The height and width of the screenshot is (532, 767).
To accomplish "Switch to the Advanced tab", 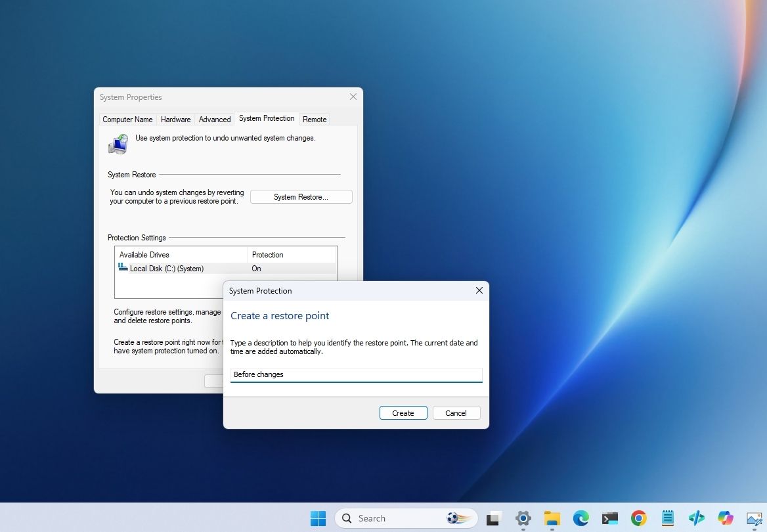I will click(x=215, y=120).
